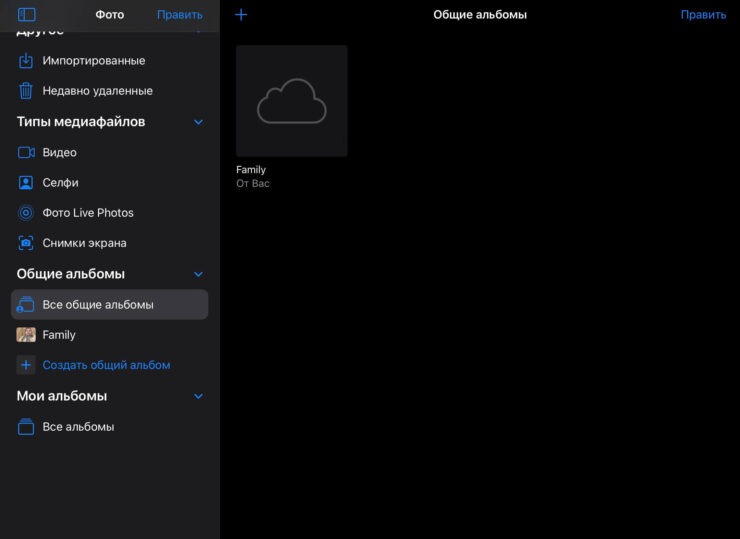Open Снимки экрана screenshots item

click(84, 243)
